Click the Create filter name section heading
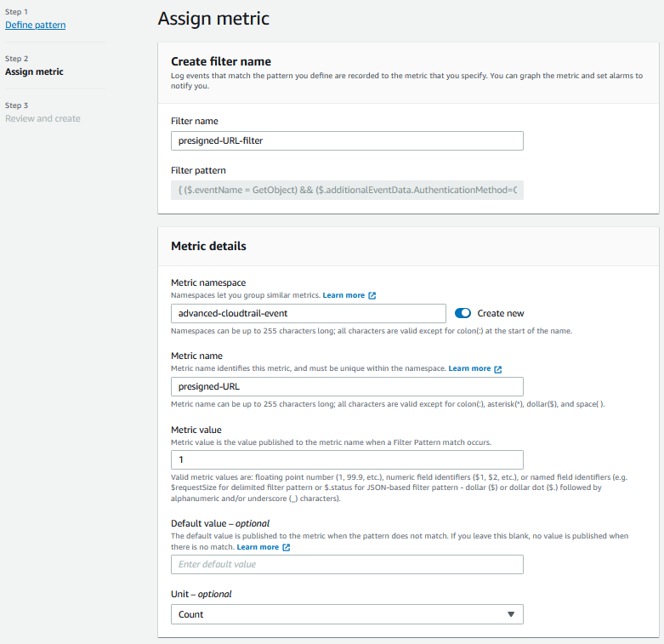This screenshot has height=644, width=664. [x=221, y=61]
